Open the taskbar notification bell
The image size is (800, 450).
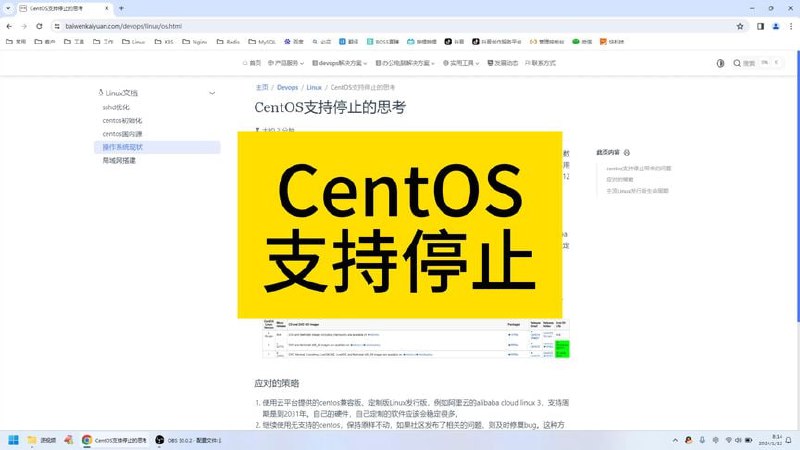click(x=788, y=440)
